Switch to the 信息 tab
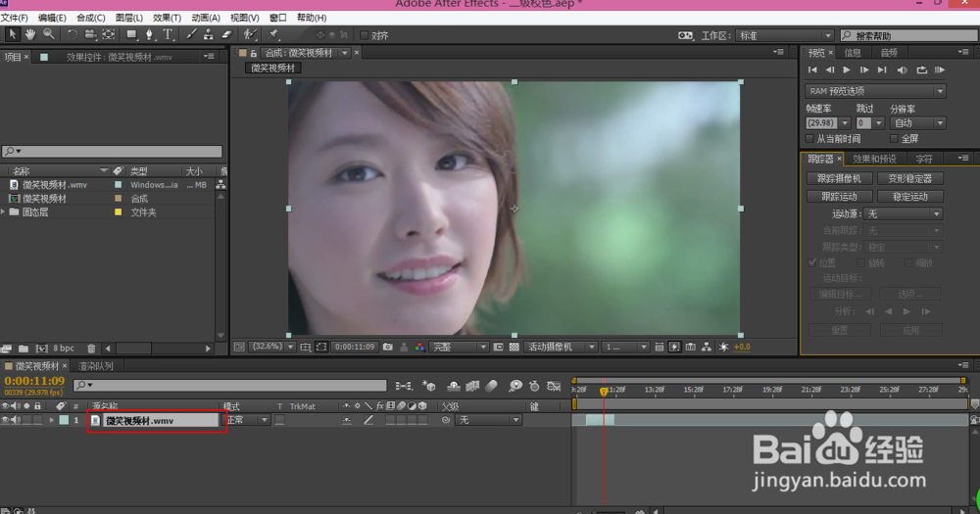 [x=853, y=53]
